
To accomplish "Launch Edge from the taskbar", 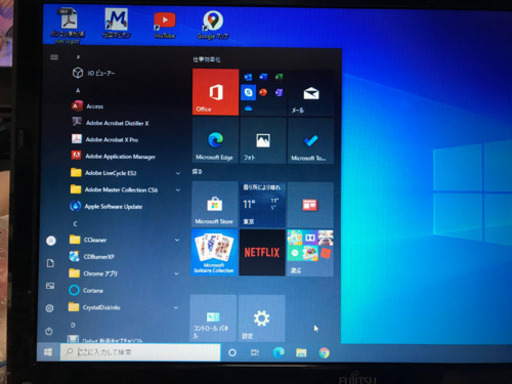I will tap(278, 353).
